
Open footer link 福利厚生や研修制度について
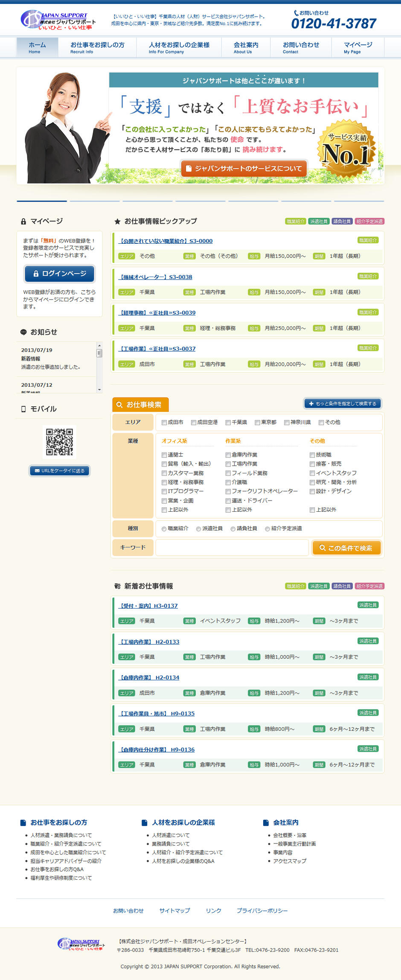pos(61,878)
